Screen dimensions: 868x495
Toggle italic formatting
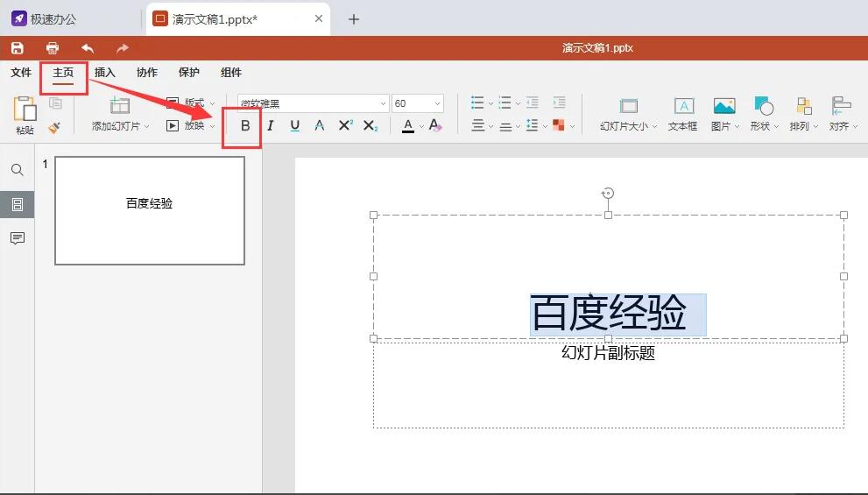click(x=270, y=125)
